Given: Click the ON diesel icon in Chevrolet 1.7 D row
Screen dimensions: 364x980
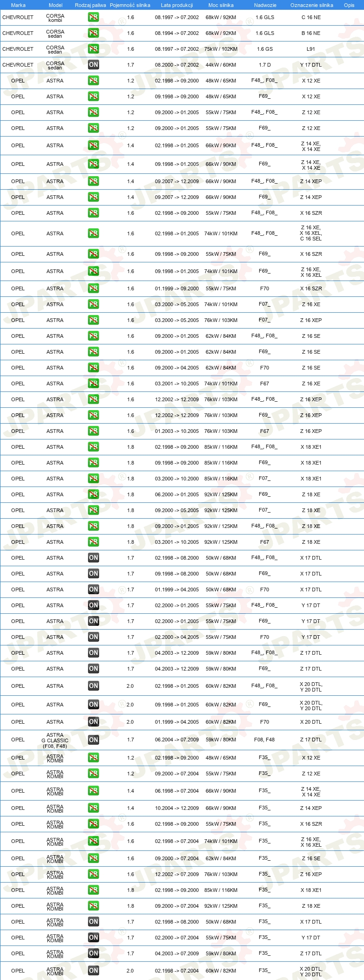Looking at the screenshot, I should tap(94, 65).
